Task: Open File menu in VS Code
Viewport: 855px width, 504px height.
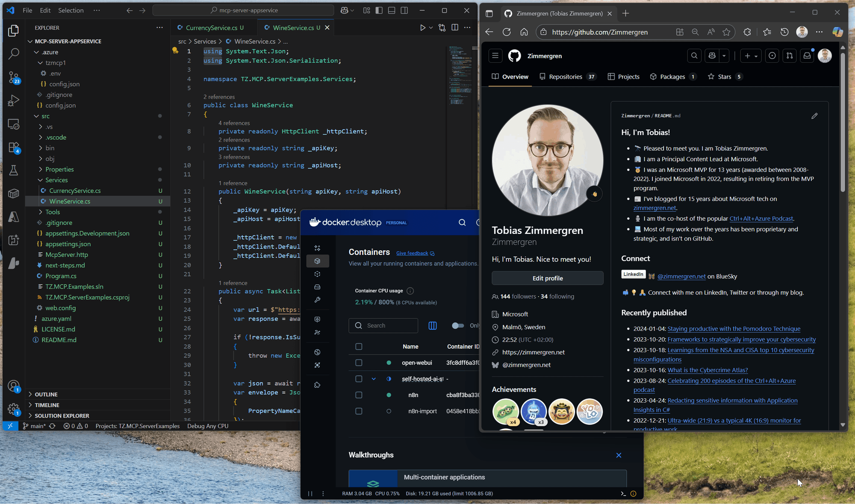Action: click(x=27, y=10)
